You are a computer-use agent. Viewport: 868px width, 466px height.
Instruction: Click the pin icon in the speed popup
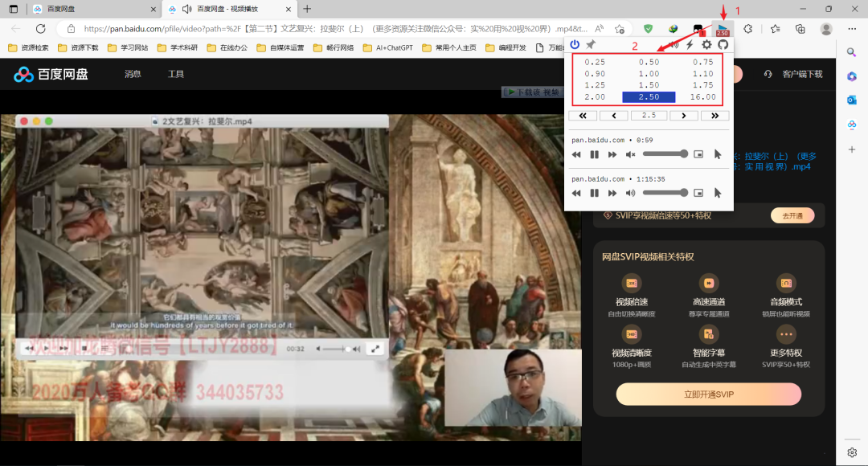(591, 44)
